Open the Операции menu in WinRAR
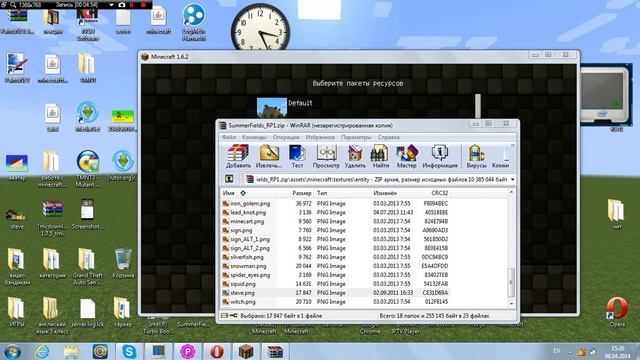This screenshot has width=640, height=360. coord(286,137)
